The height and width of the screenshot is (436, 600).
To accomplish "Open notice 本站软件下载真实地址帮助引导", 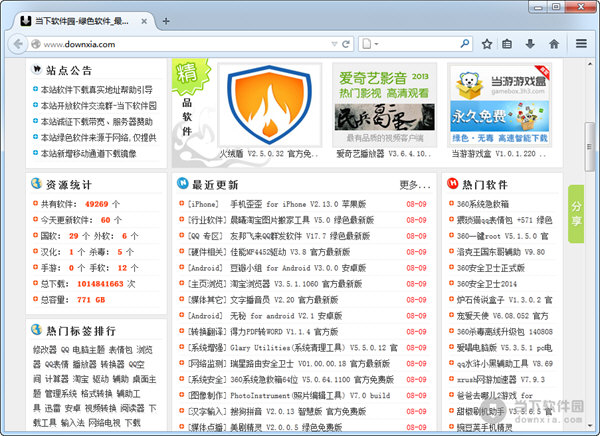I will (97, 90).
